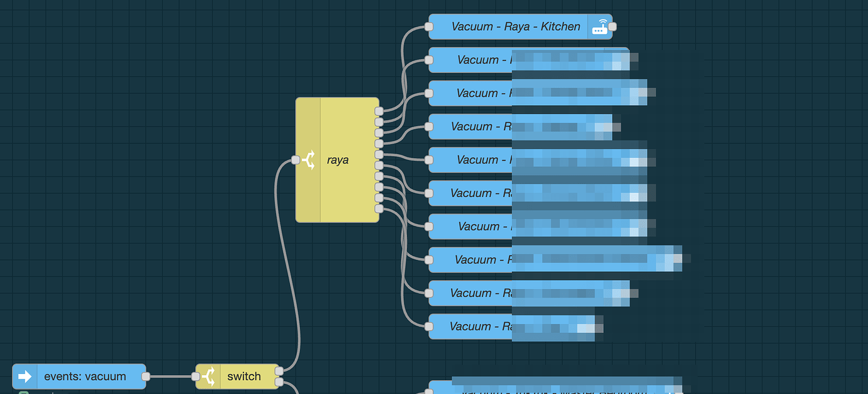The width and height of the screenshot is (868, 394).
Task: Select the events: vacuum node
Action: 85,376
